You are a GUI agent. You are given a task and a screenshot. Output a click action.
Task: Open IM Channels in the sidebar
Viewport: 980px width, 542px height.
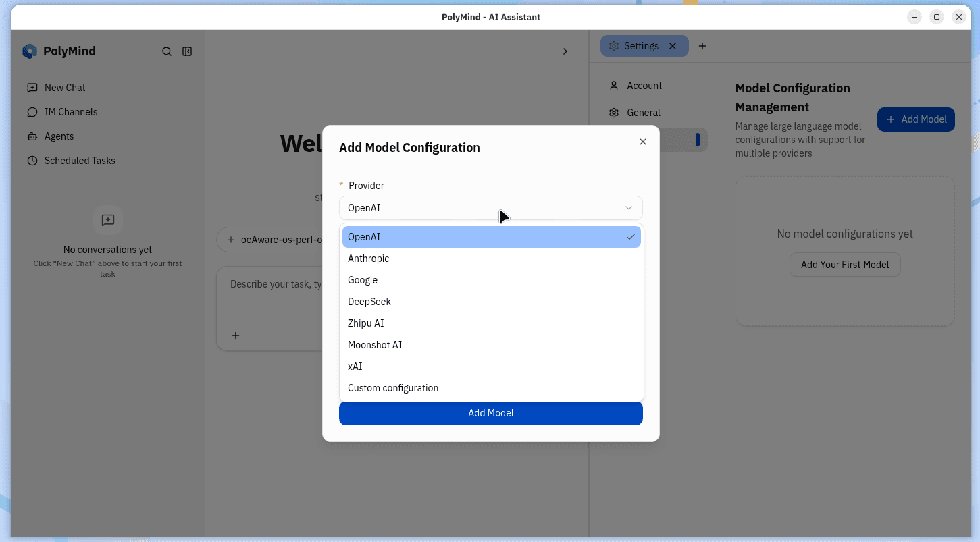click(108, 112)
